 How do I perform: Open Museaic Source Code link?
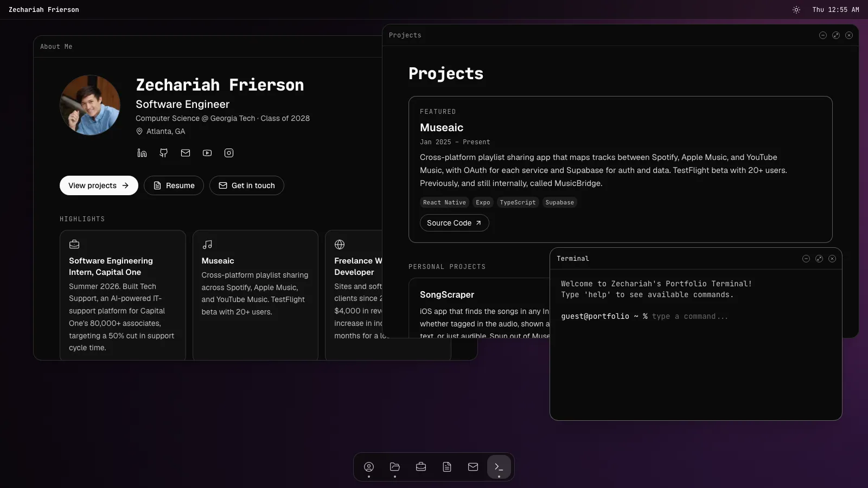tap(455, 223)
